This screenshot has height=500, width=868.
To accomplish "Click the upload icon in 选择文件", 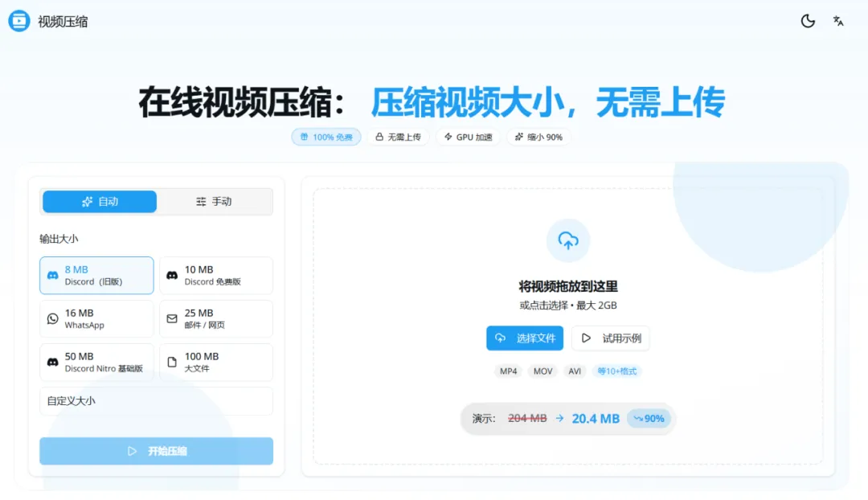I will click(x=501, y=338).
